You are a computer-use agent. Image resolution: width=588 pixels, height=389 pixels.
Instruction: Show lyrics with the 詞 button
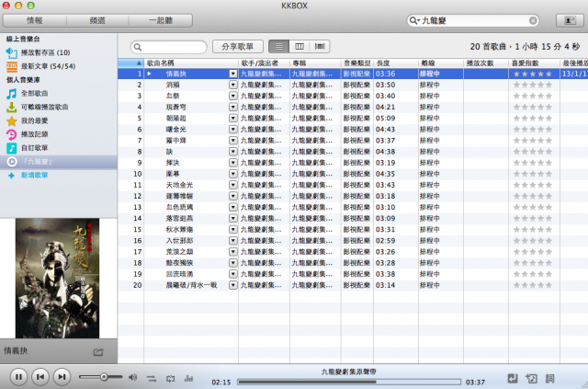tap(550, 378)
